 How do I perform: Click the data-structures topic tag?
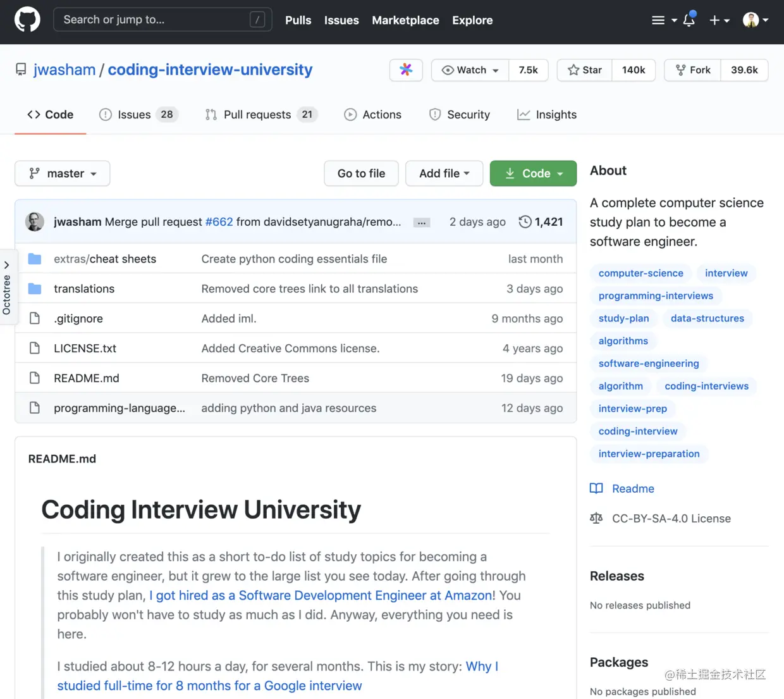coord(707,318)
